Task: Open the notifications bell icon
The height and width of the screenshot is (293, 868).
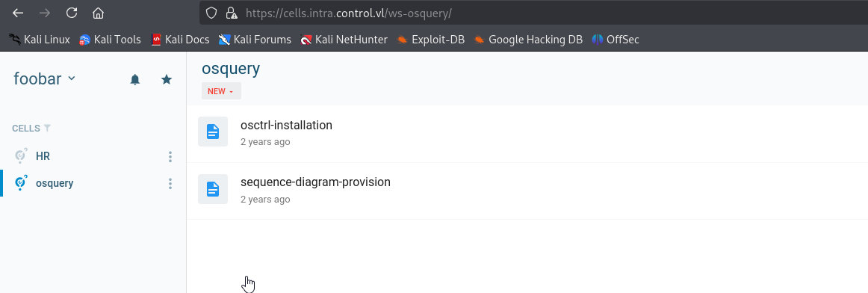Action: [x=135, y=80]
